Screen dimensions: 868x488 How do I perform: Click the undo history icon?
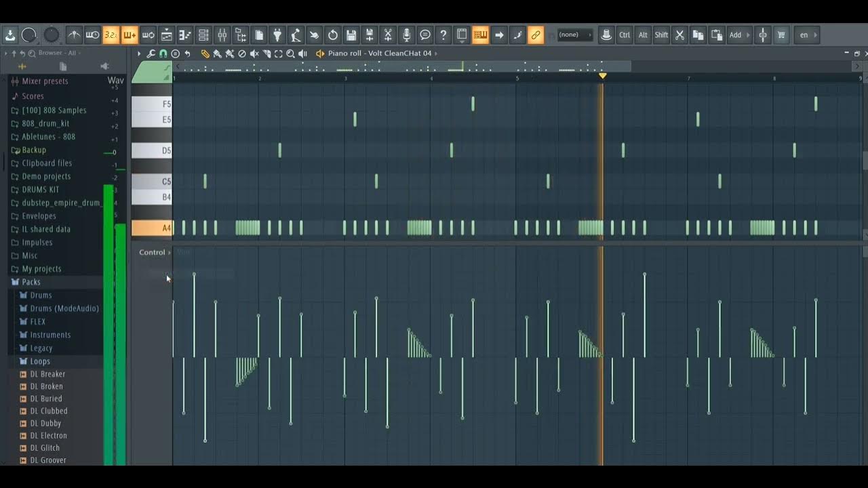333,35
